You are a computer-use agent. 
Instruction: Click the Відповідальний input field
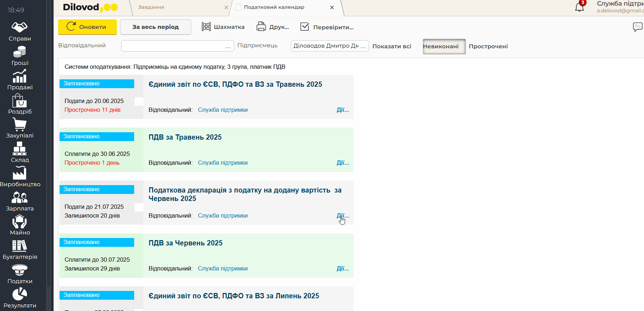pos(173,46)
